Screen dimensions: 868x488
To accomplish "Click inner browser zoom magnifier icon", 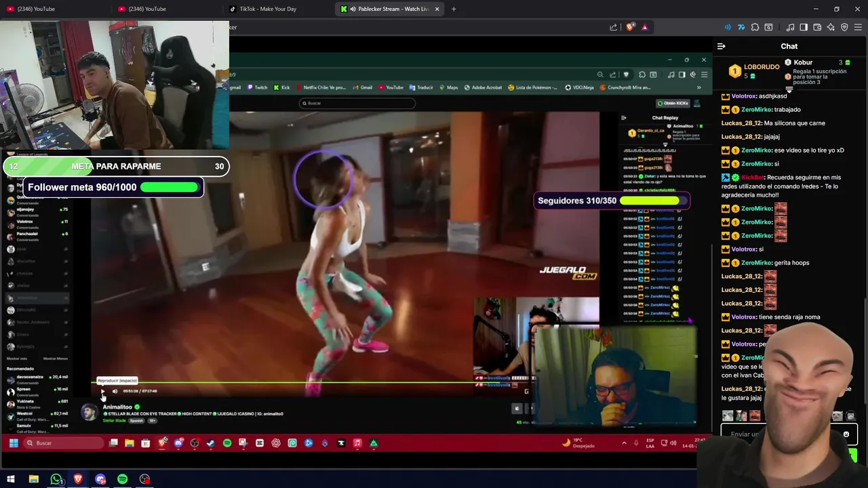I will coord(600,75).
